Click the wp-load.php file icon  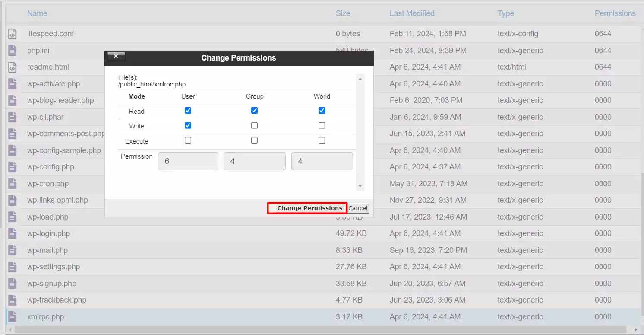click(x=13, y=217)
